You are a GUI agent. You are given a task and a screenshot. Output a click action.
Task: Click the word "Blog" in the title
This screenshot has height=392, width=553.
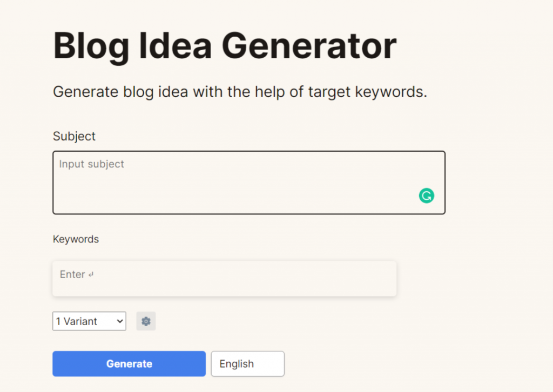[x=91, y=46]
